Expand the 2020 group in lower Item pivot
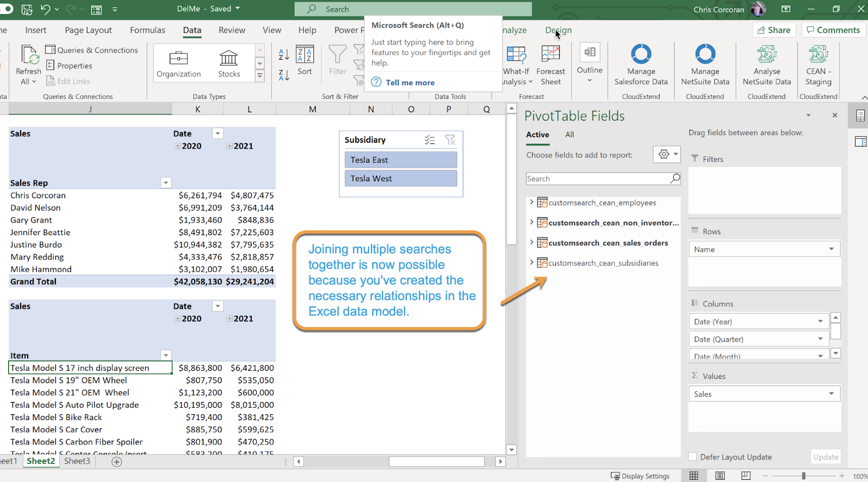Image resolution: width=868 pixels, height=482 pixels. click(x=177, y=319)
